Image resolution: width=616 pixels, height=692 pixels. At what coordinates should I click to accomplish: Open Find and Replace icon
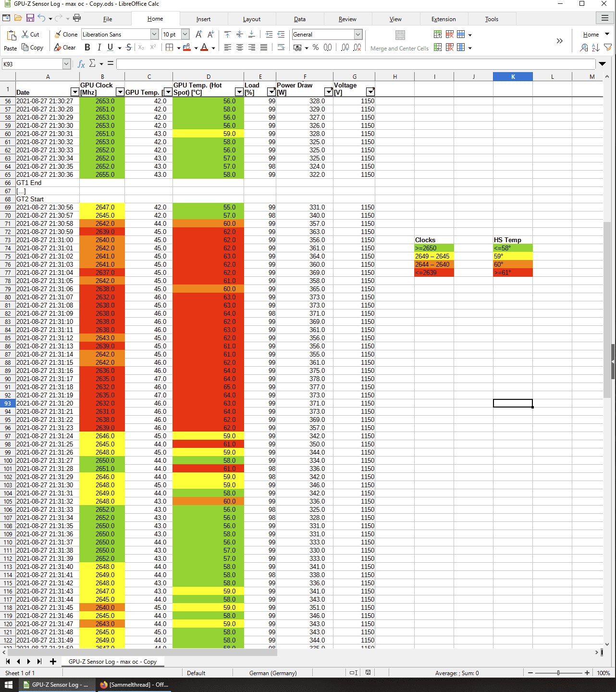pos(584,48)
